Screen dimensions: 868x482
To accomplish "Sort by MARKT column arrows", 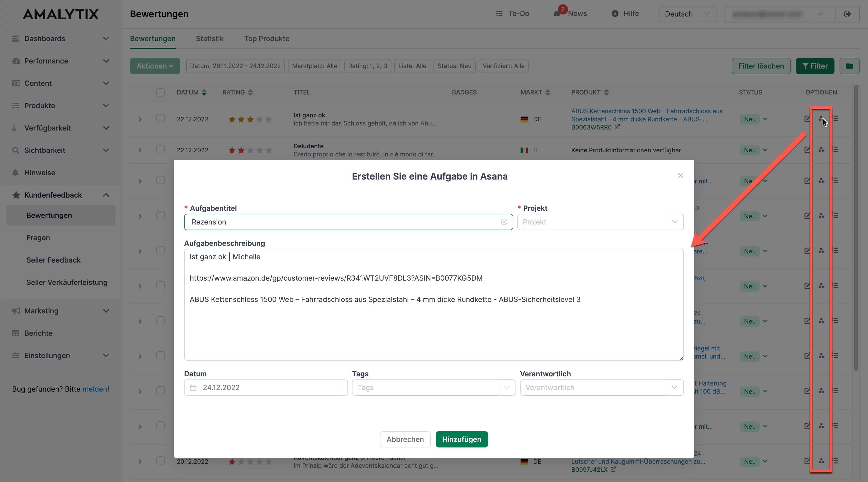I will [548, 92].
